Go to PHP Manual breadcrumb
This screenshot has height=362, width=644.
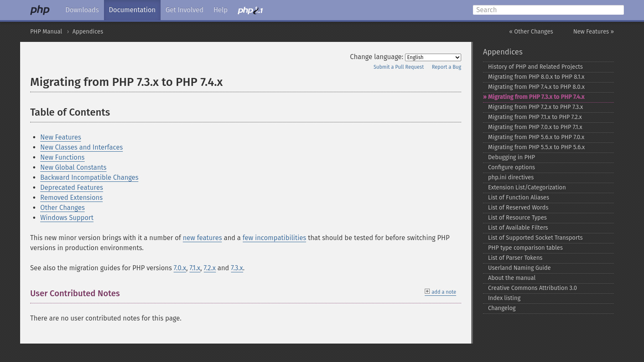click(x=46, y=31)
